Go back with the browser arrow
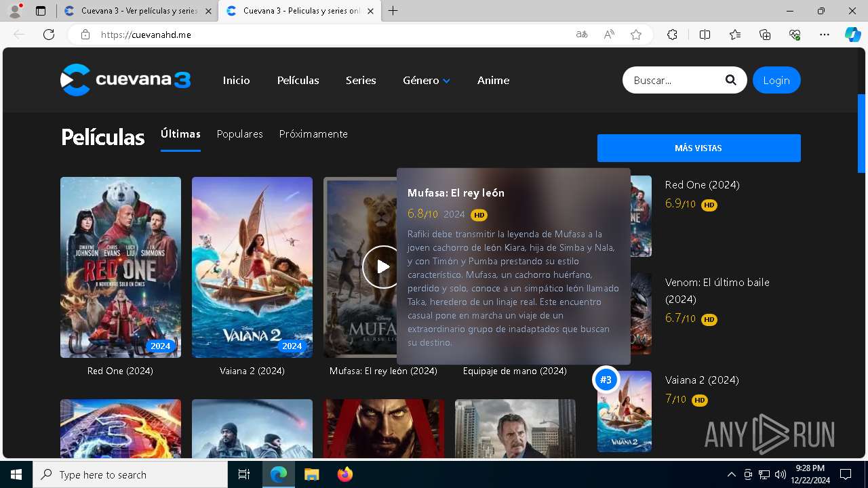Viewport: 868px width, 488px height. pyautogui.click(x=19, y=35)
